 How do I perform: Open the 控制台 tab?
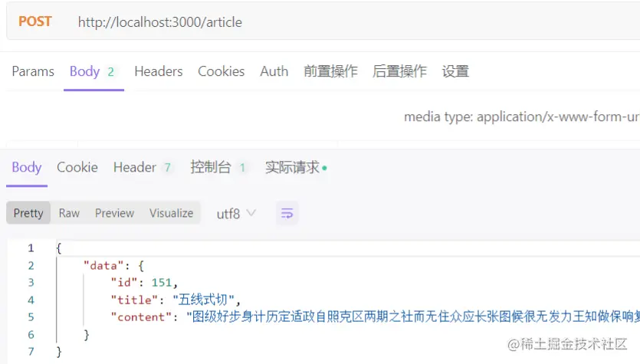[218, 167]
